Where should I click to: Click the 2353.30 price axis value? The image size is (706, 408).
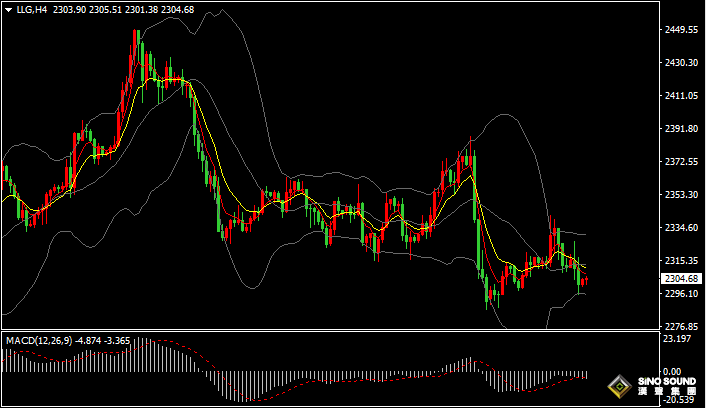click(x=680, y=195)
